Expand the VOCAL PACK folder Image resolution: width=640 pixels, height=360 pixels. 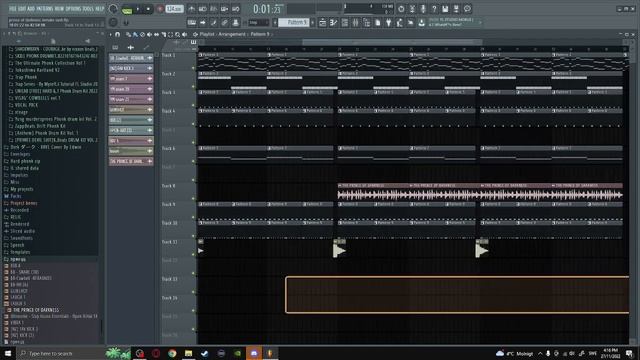click(x=26, y=105)
